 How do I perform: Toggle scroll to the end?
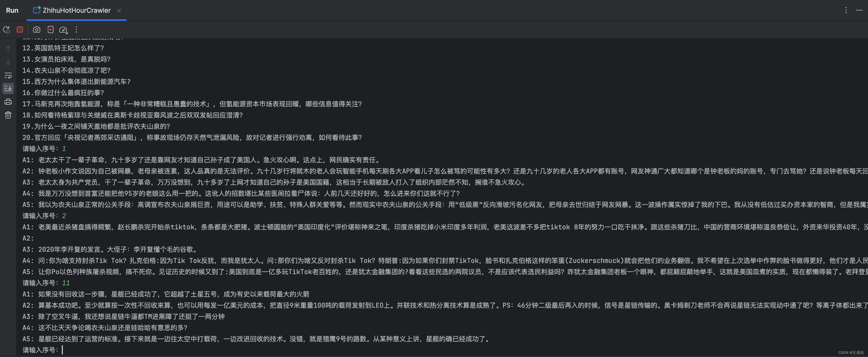point(8,88)
